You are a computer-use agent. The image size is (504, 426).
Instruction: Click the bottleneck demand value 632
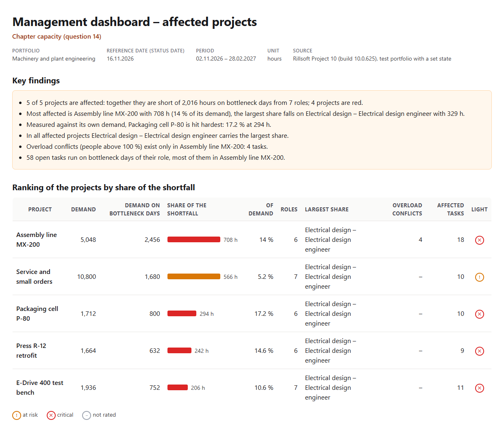154,351
